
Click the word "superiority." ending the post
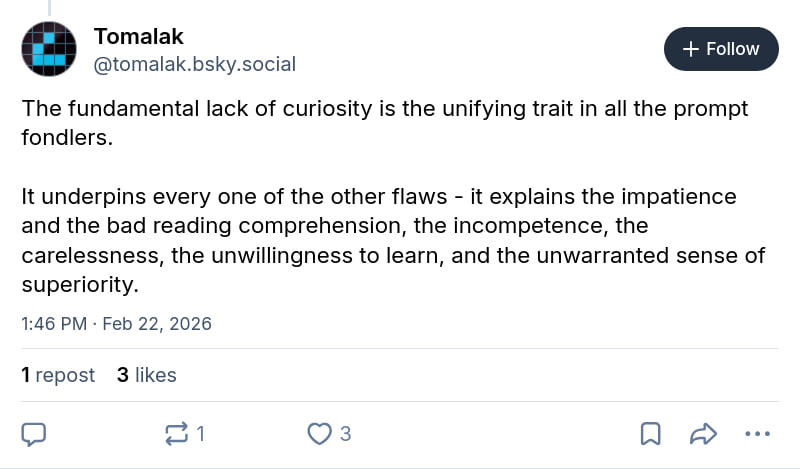tap(78, 284)
